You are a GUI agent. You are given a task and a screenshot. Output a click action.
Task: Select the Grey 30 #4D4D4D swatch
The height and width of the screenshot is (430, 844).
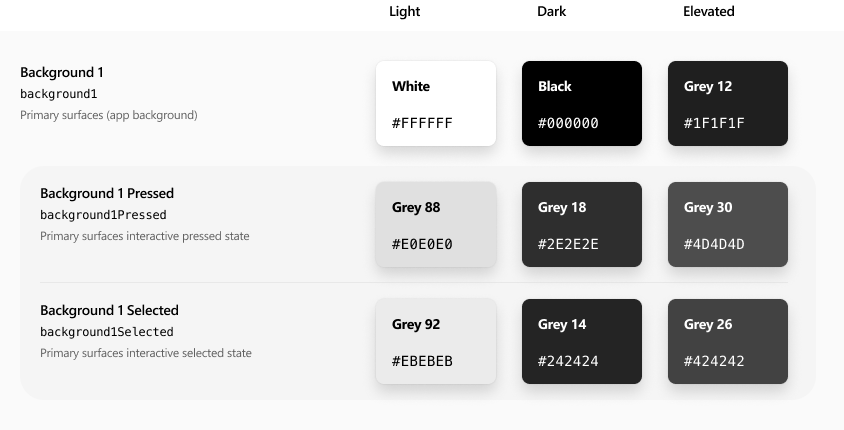728,224
